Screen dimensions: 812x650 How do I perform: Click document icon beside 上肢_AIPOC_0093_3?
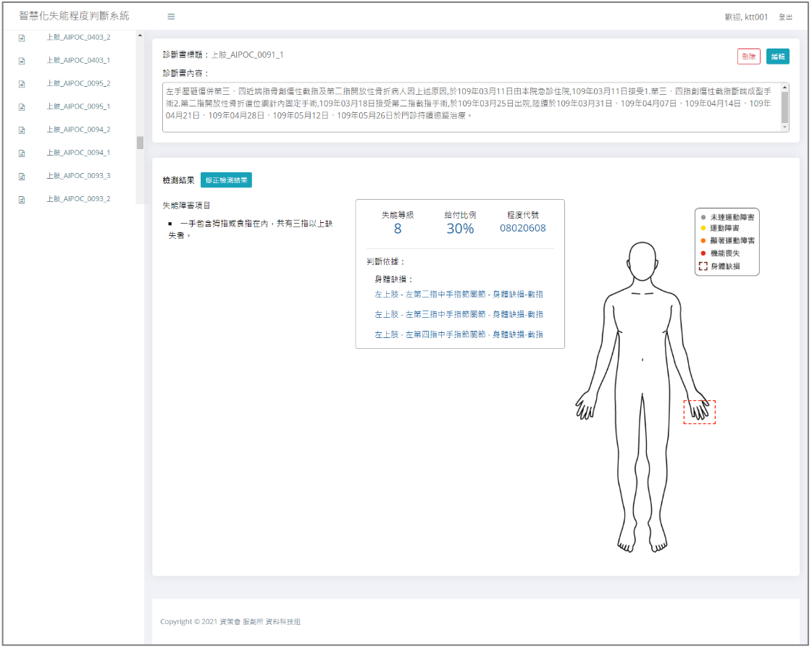click(x=22, y=177)
